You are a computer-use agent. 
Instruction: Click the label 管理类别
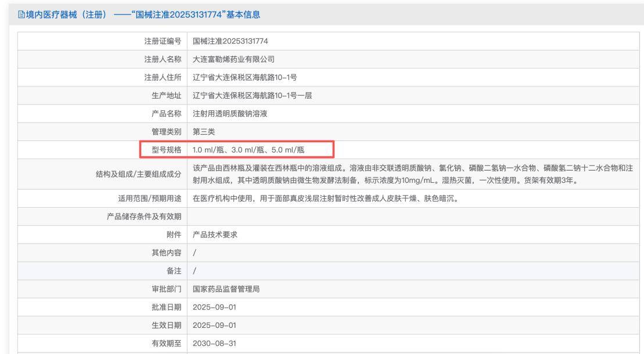(x=166, y=131)
